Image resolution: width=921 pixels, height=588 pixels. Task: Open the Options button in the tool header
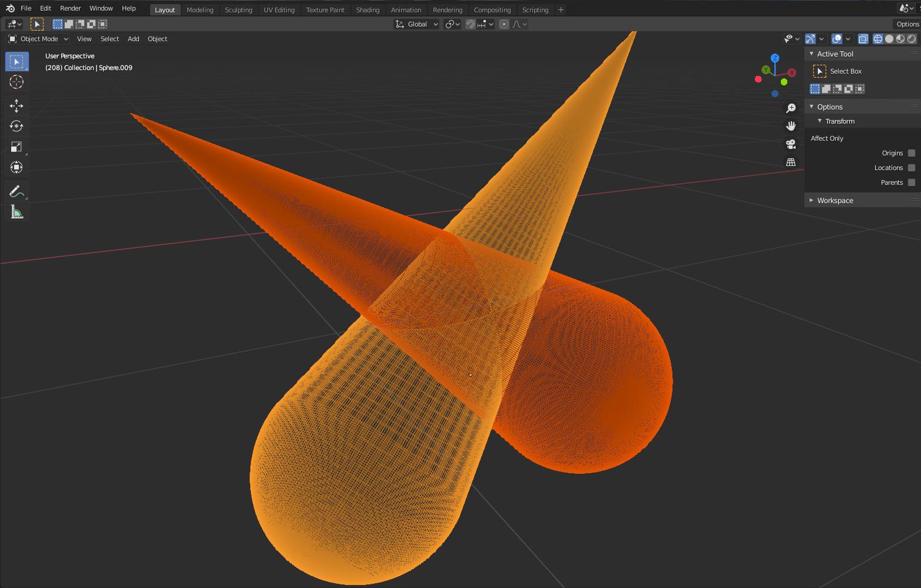(907, 24)
